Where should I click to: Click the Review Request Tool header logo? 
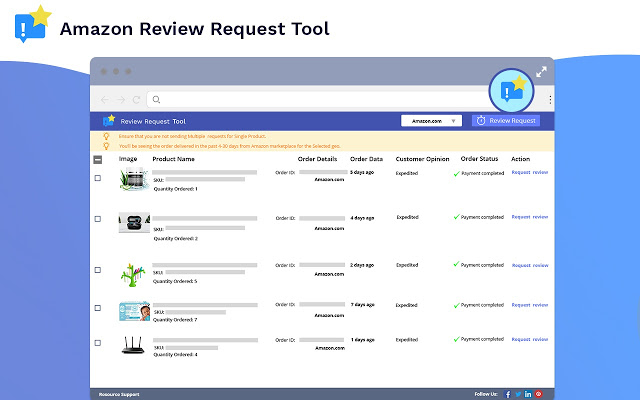109,120
